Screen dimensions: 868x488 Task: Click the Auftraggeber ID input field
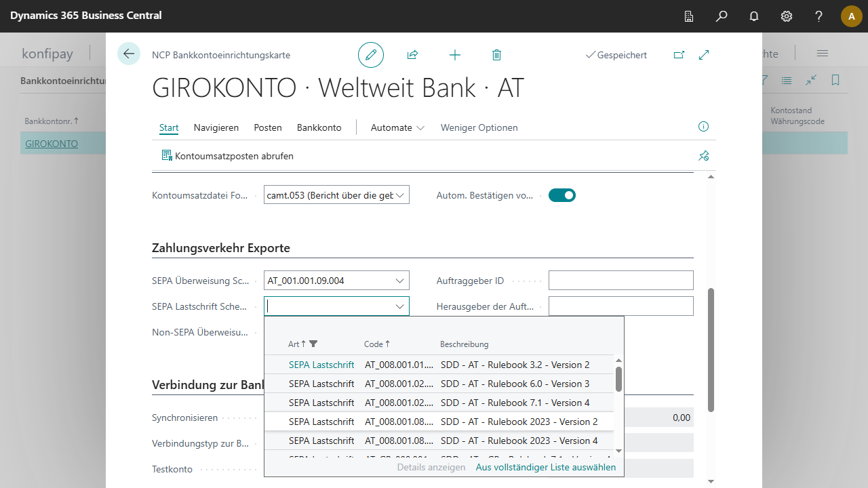click(621, 281)
